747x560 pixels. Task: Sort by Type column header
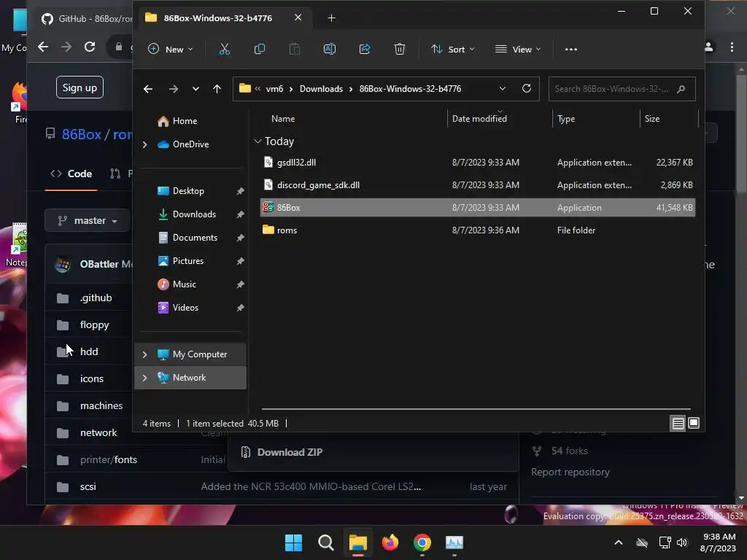pos(566,119)
